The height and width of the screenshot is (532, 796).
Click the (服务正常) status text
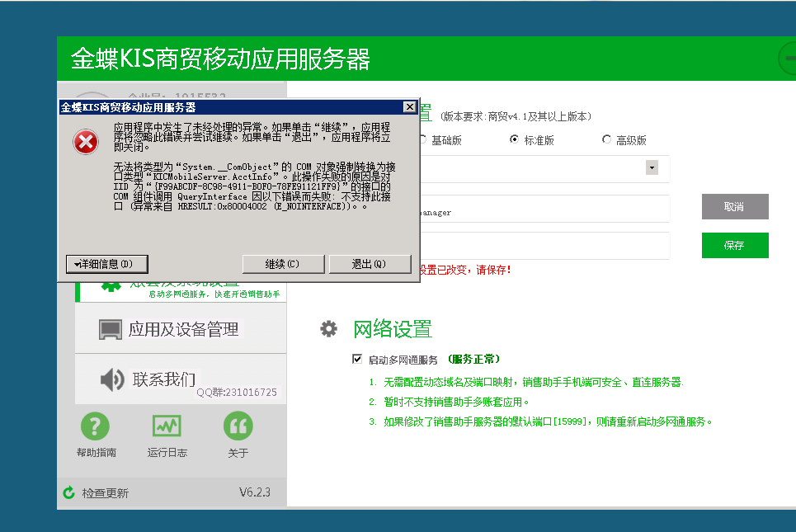[x=473, y=360]
